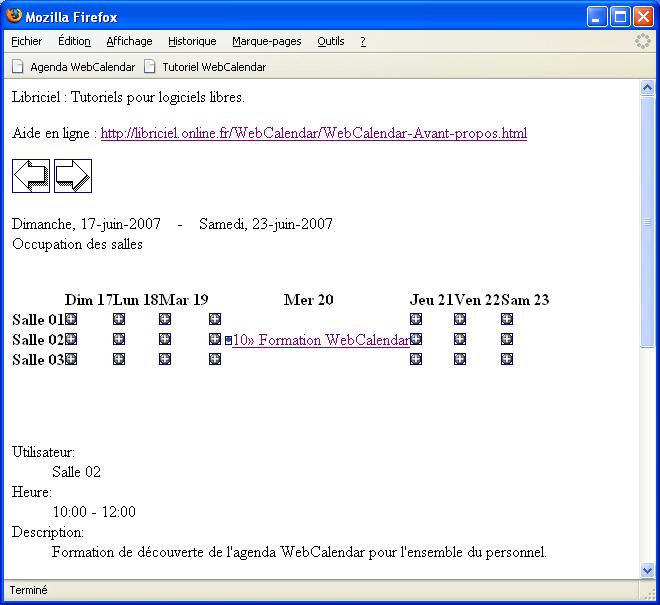Open the Historique menu
This screenshot has width=660, height=605.
pyautogui.click(x=192, y=41)
